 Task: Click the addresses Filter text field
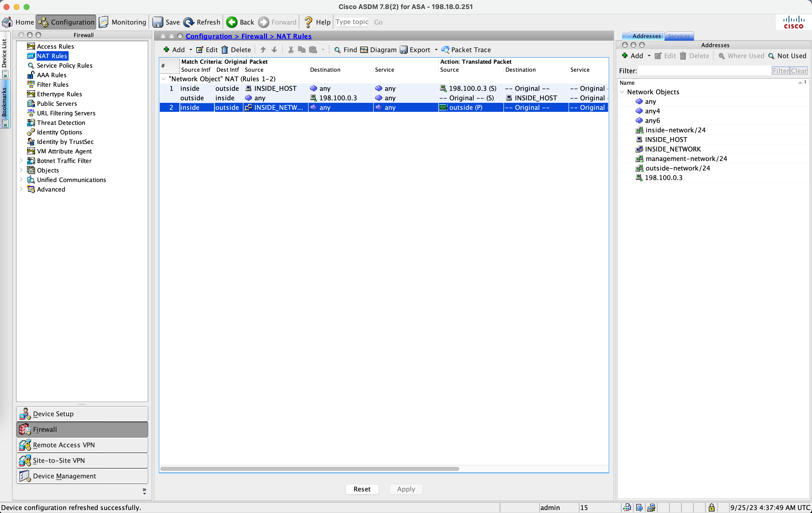click(x=705, y=71)
